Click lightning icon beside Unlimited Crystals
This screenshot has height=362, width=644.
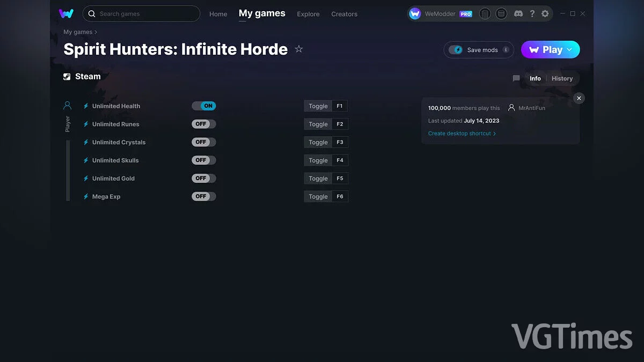(x=86, y=142)
